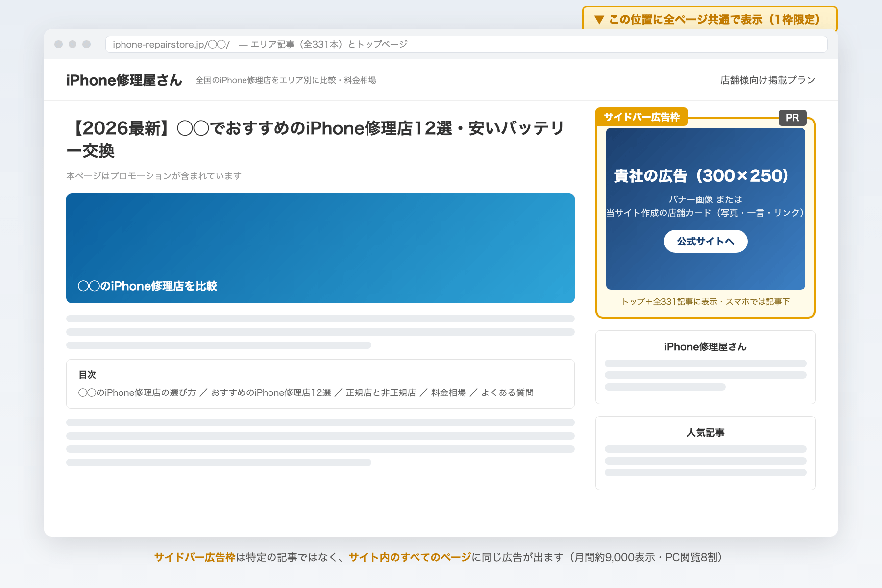Click the blue hero image ○○のiPhone修理店を比較

point(320,248)
